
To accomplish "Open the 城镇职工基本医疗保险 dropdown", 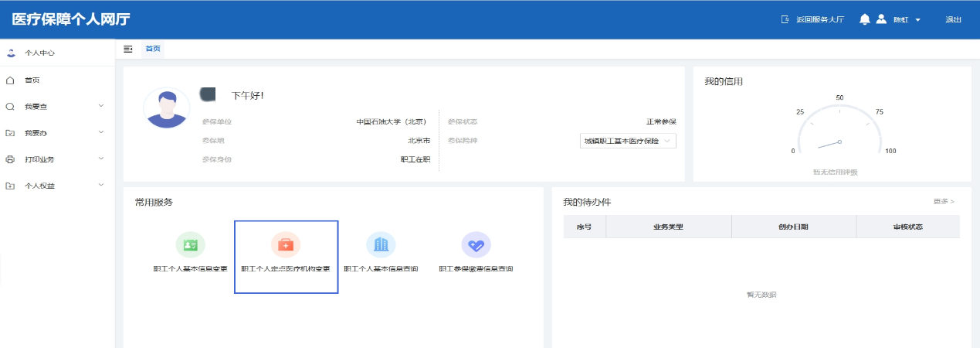I will pos(628,141).
